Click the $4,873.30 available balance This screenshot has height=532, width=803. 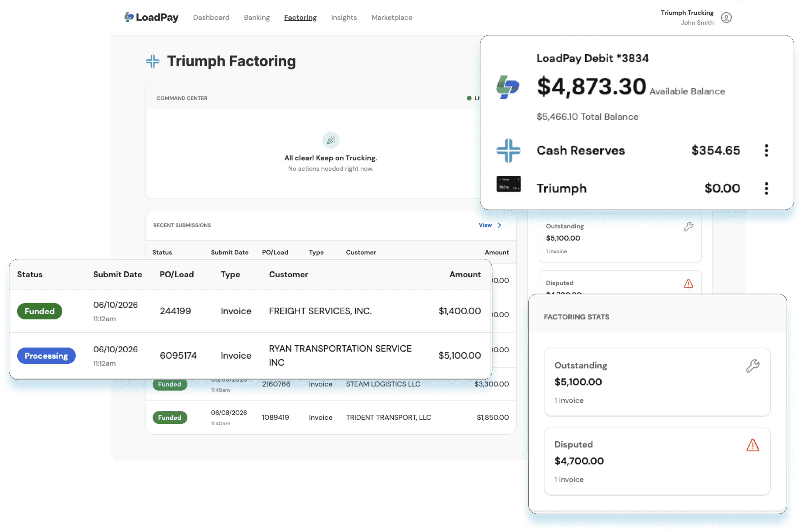tap(591, 87)
